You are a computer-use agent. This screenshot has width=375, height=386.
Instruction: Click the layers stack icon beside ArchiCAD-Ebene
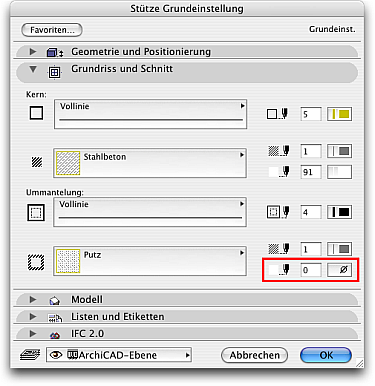pos(30,355)
